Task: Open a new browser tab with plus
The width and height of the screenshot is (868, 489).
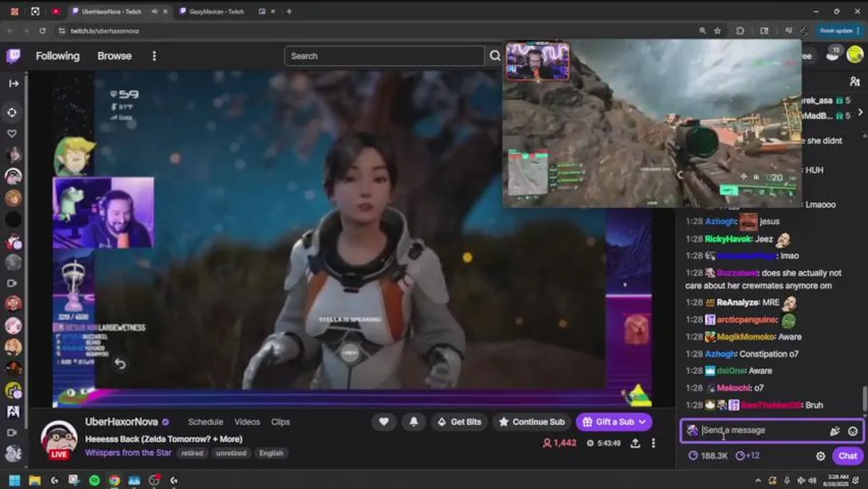Action: 289,12
